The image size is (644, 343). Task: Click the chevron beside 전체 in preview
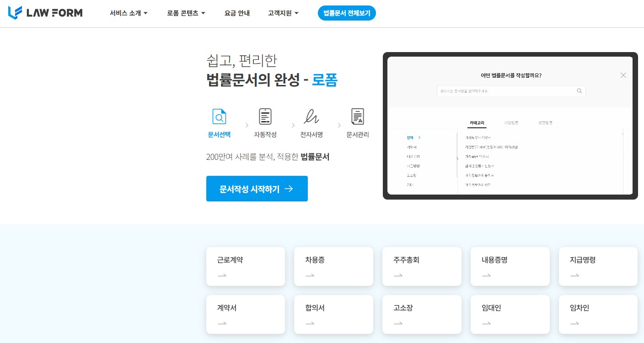419,137
